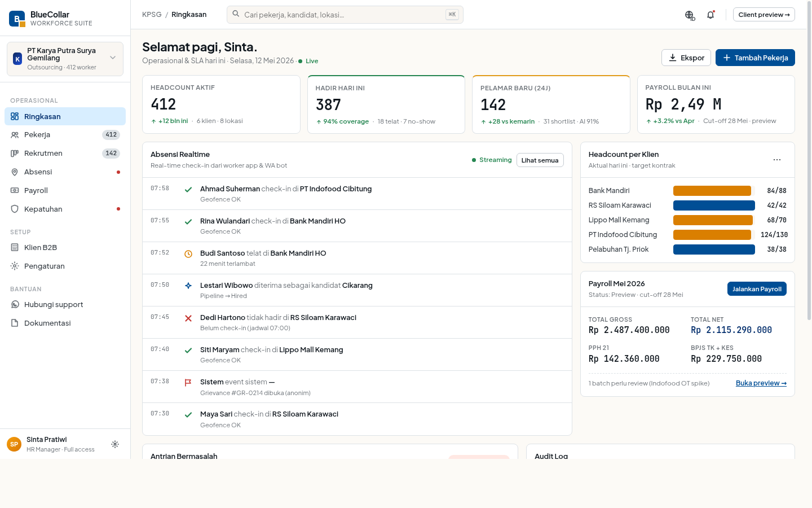Open Dokumentasi page
Image resolution: width=812 pixels, height=508 pixels.
65,323
